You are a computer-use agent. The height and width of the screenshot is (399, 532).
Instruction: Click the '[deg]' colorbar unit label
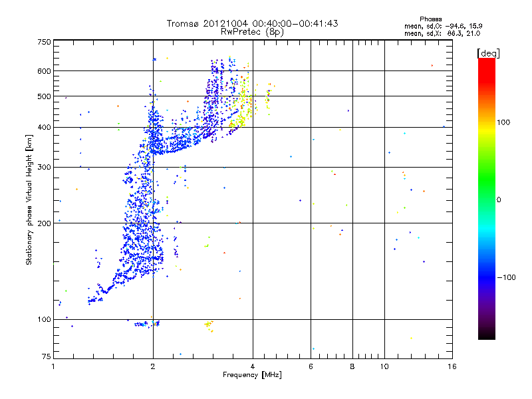488,53
